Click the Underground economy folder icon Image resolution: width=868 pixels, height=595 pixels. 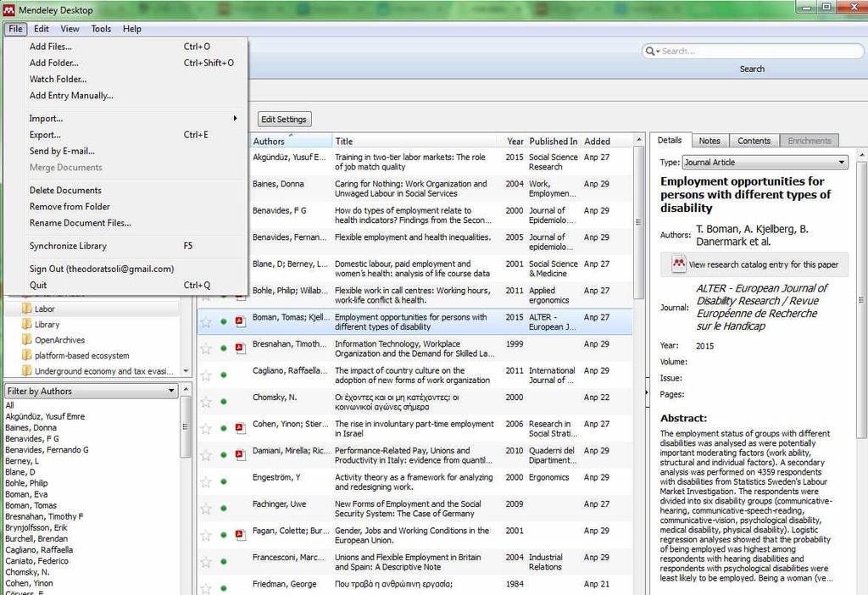[x=26, y=370]
